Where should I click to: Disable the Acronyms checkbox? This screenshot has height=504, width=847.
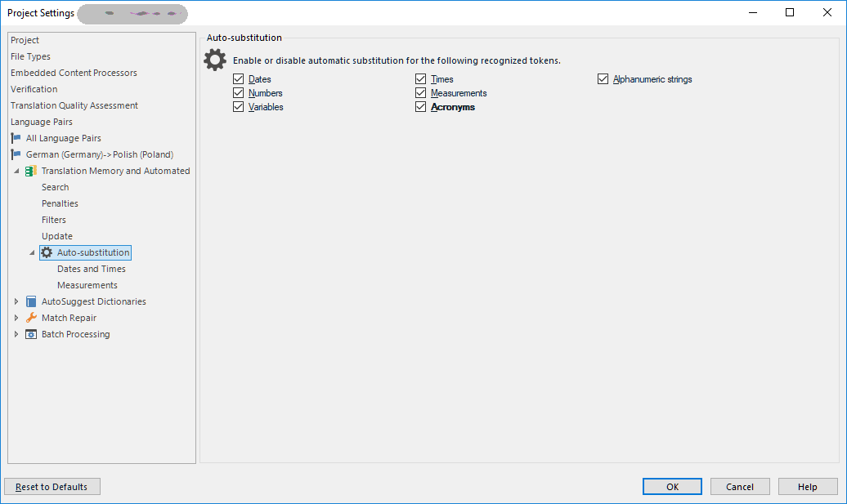[421, 107]
